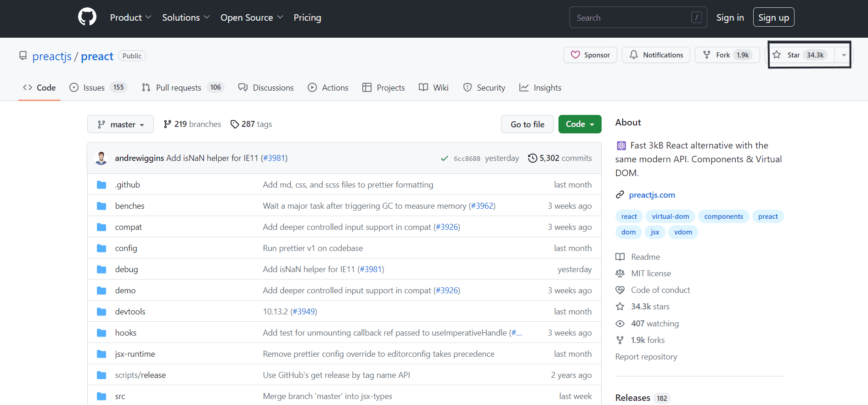The height and width of the screenshot is (405, 868).
Task: Click the repository book icon beside preactjs
Action: [23, 56]
